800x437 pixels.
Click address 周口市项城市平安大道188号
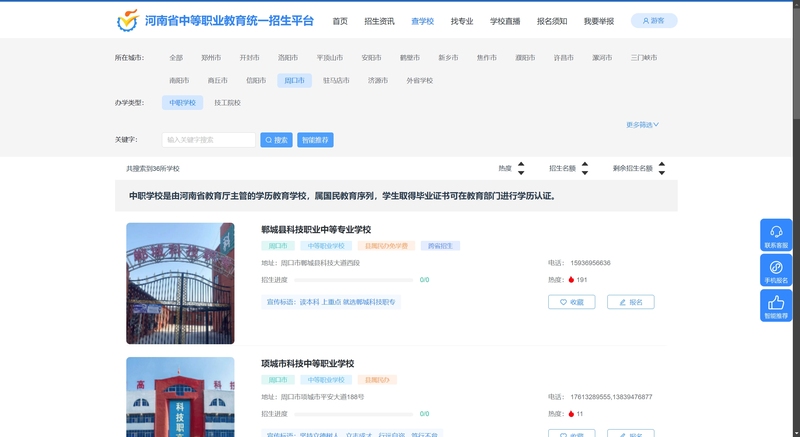(x=322, y=397)
